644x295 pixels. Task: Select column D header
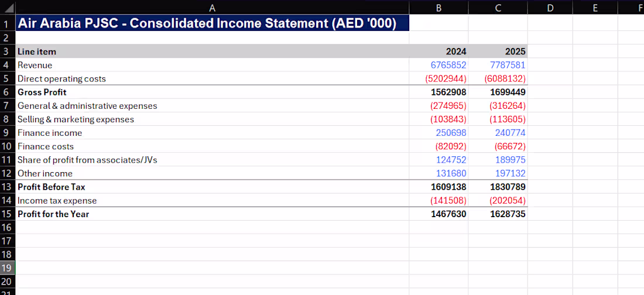[x=550, y=7]
